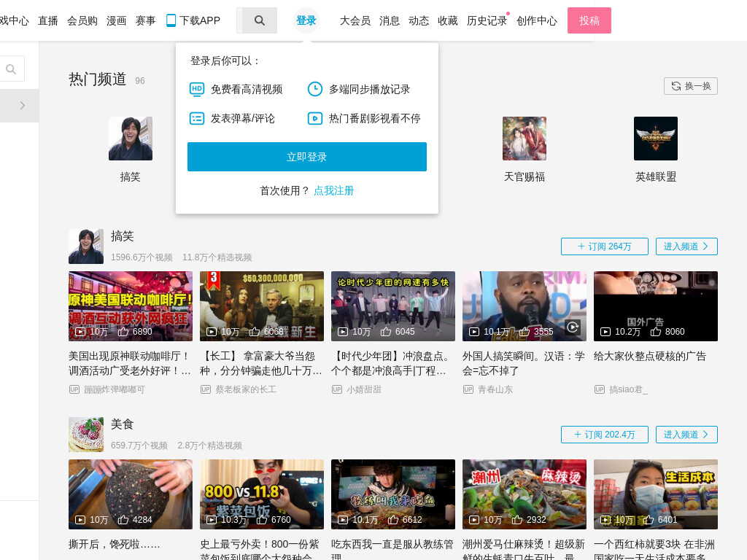Image resolution: width=747 pixels, height=560 pixels.
Task: Click the 天官赐福 channel label
Action: pyautogui.click(x=525, y=177)
